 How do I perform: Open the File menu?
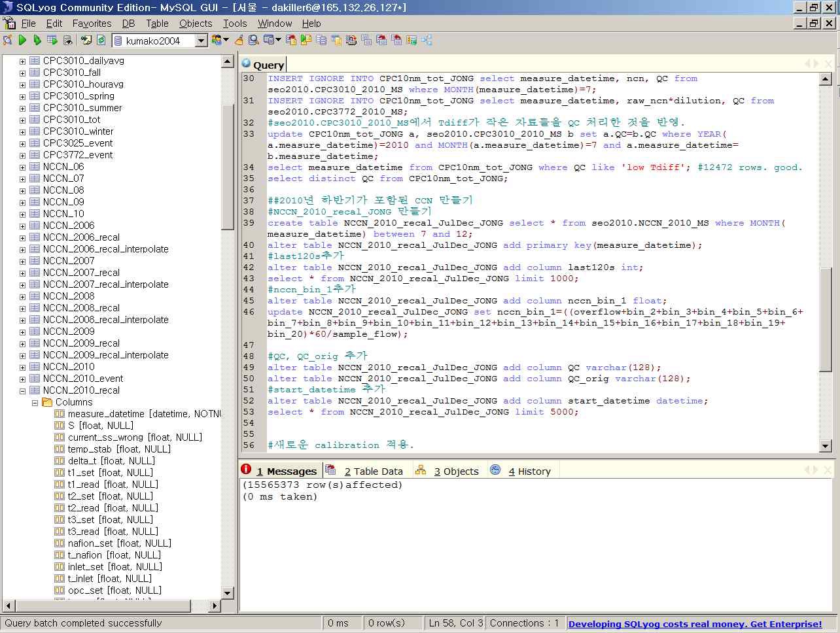[29, 24]
